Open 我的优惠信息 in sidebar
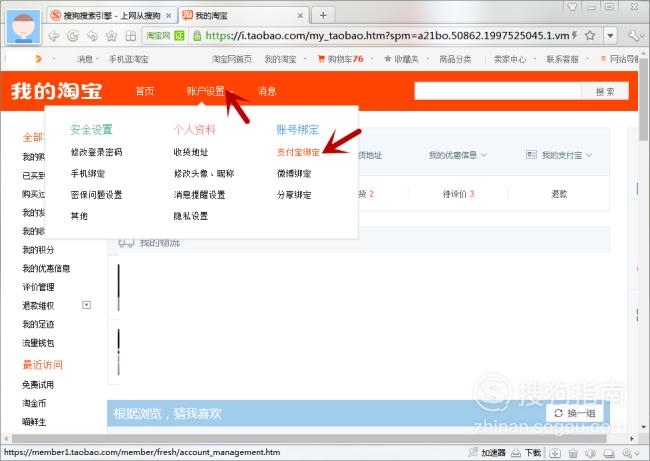Viewport: 650px width, 461px height. [x=46, y=268]
